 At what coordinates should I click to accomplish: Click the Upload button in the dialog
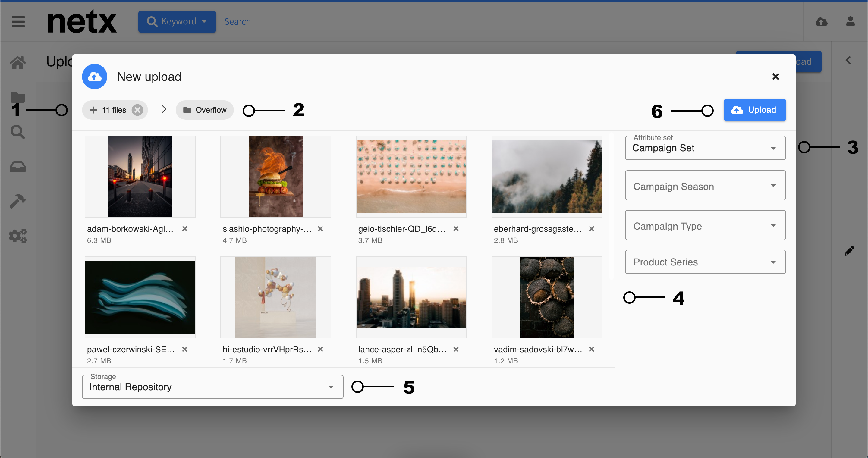(x=754, y=110)
